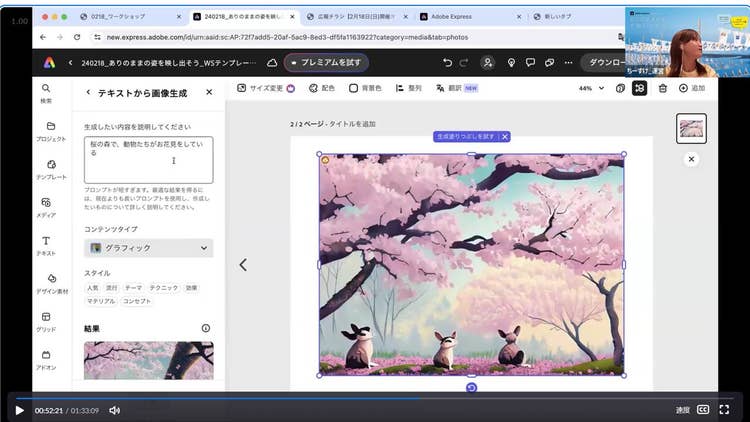Open the 背景色 background color tool

tap(365, 88)
